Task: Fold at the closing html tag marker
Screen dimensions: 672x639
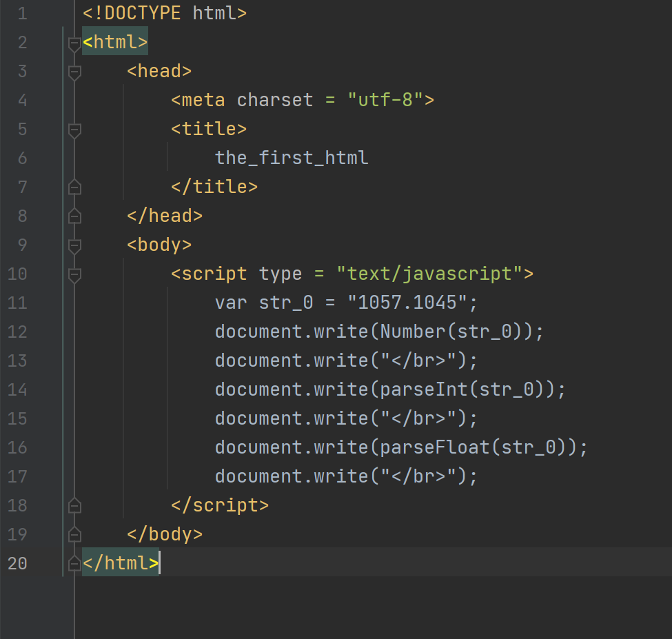Action: [x=74, y=564]
